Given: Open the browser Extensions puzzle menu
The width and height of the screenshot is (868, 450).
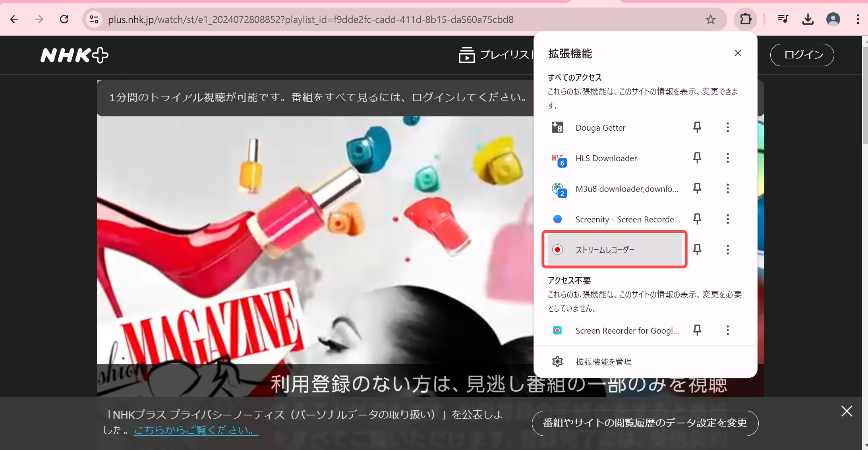Looking at the screenshot, I should click(x=745, y=19).
